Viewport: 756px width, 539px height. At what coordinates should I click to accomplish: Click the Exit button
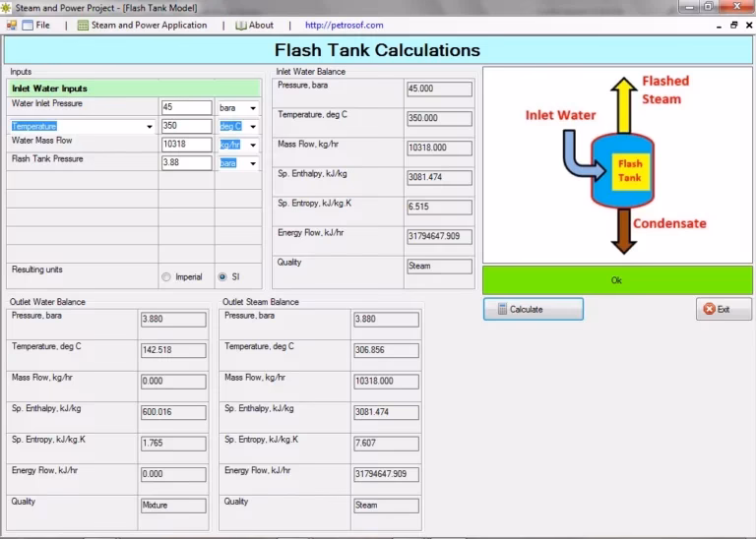(724, 309)
